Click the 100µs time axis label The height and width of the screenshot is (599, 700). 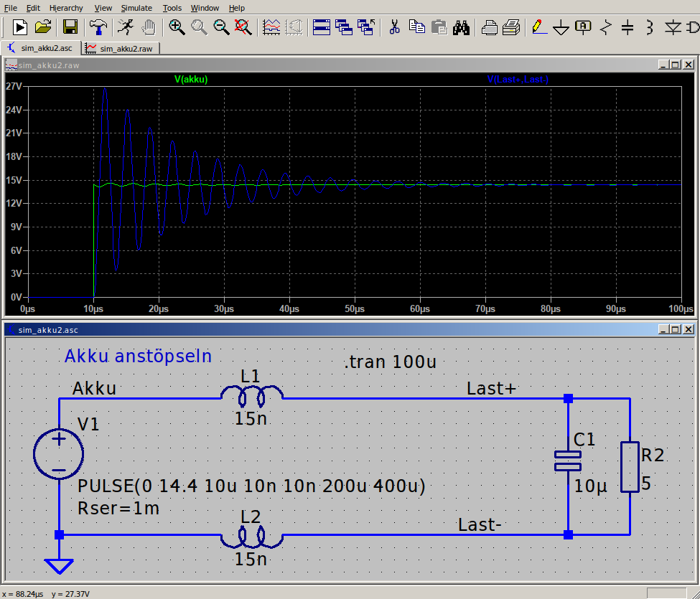[681, 308]
